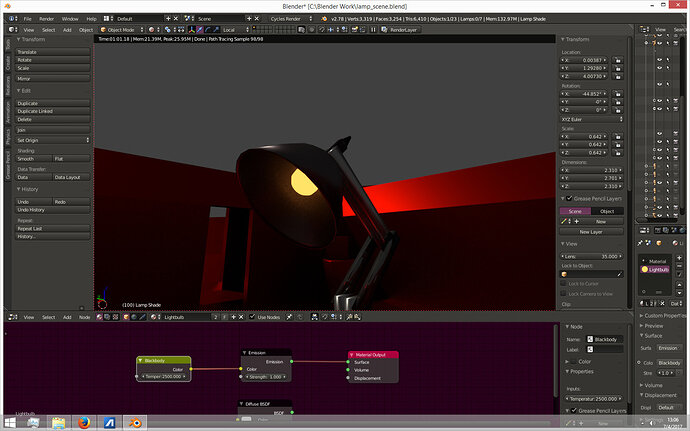690x431 pixels.
Task: Click the Duplicate Linked button
Action: pos(53,111)
